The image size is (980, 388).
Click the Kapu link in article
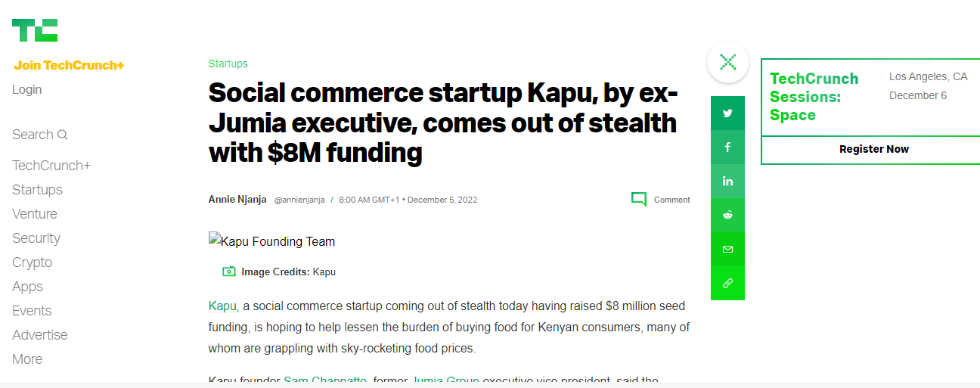click(x=222, y=306)
